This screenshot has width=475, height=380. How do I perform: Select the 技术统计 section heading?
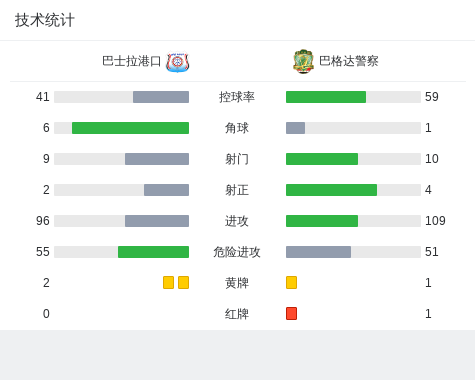pos(45,20)
